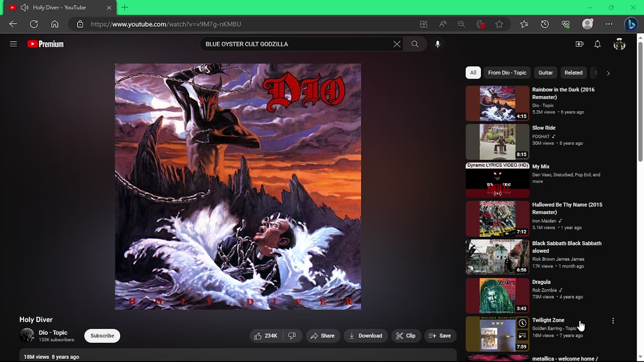Open the read aloud icon in address bar
Screen dimensions: 644x362
click(x=443, y=24)
